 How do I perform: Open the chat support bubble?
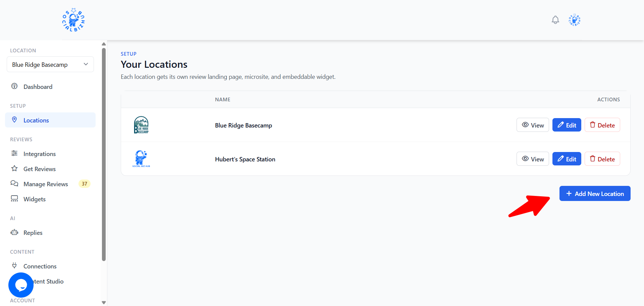[21, 285]
